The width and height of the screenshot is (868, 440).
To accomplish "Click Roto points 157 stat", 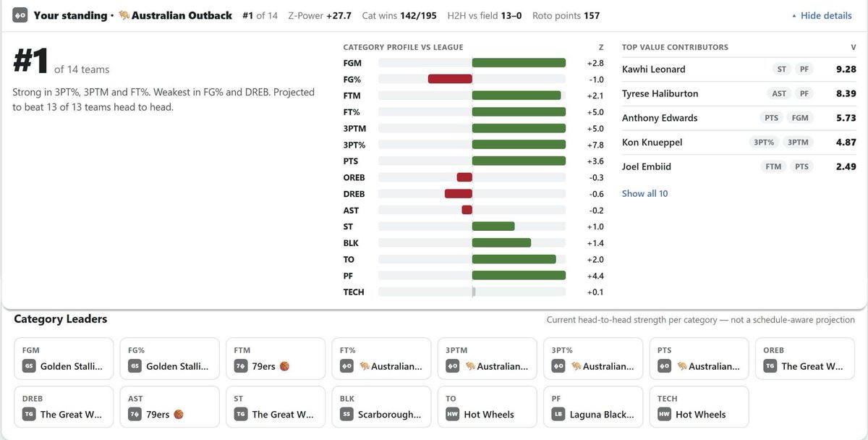I will click(x=566, y=15).
